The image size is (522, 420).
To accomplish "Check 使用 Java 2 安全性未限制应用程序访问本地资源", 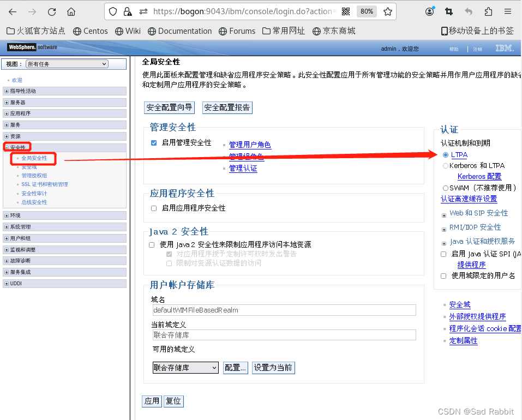I will (151, 244).
